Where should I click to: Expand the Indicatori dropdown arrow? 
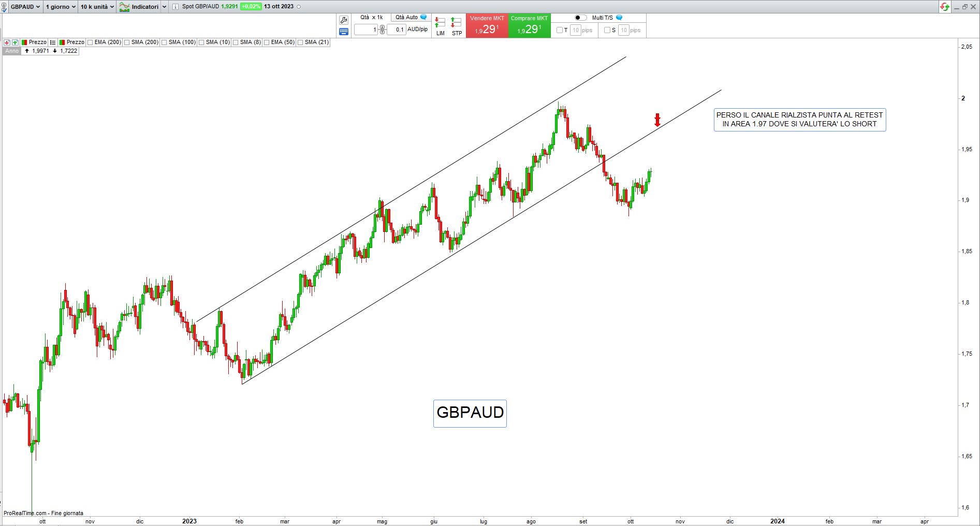(x=165, y=7)
